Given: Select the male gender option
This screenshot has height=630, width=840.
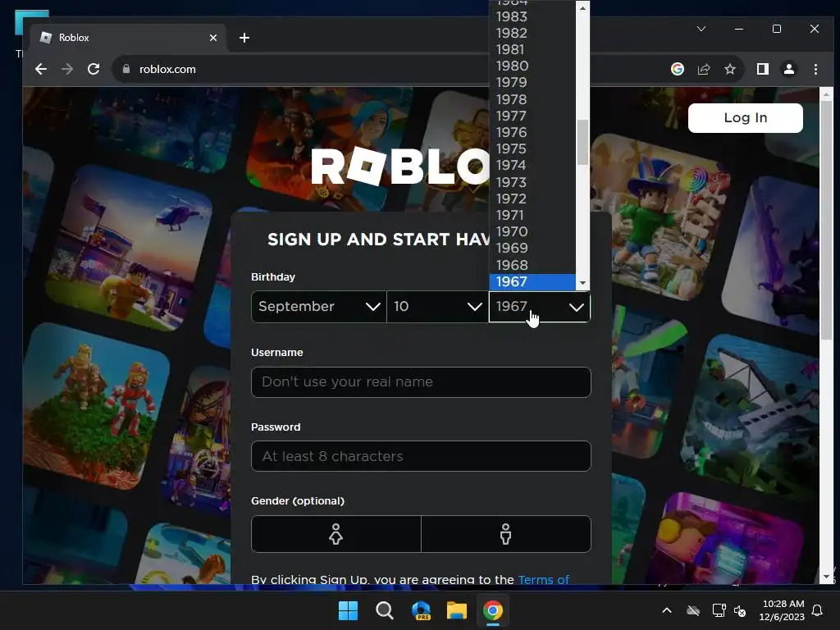Looking at the screenshot, I should pyautogui.click(x=505, y=534).
